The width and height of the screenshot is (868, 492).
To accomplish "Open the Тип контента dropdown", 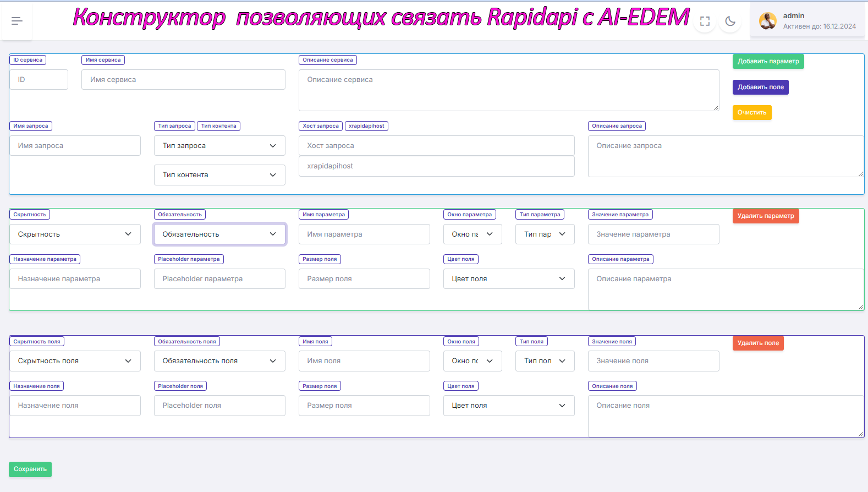I will [x=219, y=175].
